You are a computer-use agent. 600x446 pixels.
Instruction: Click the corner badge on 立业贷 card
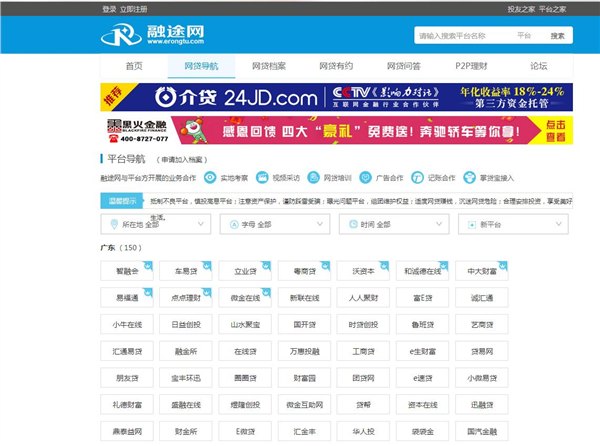[x=266, y=265]
